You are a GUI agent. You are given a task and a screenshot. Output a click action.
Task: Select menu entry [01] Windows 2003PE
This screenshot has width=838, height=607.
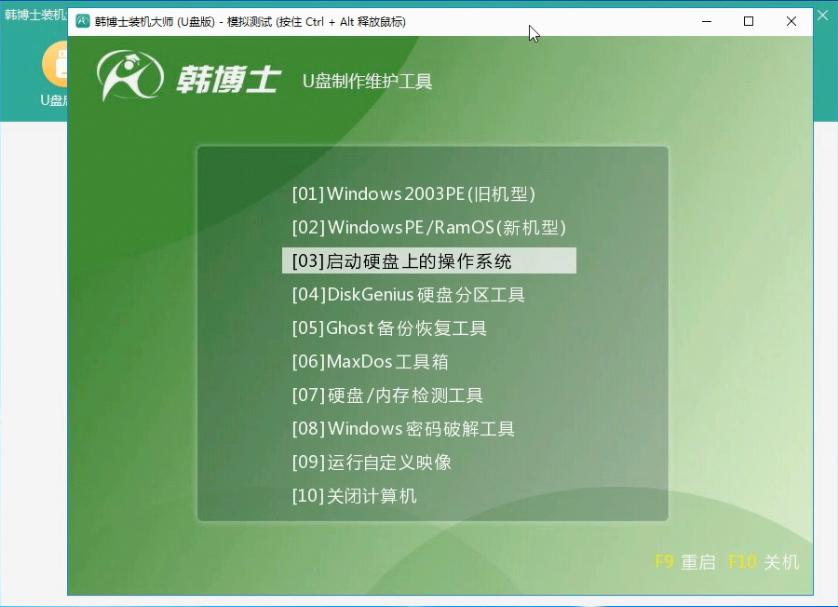(413, 194)
